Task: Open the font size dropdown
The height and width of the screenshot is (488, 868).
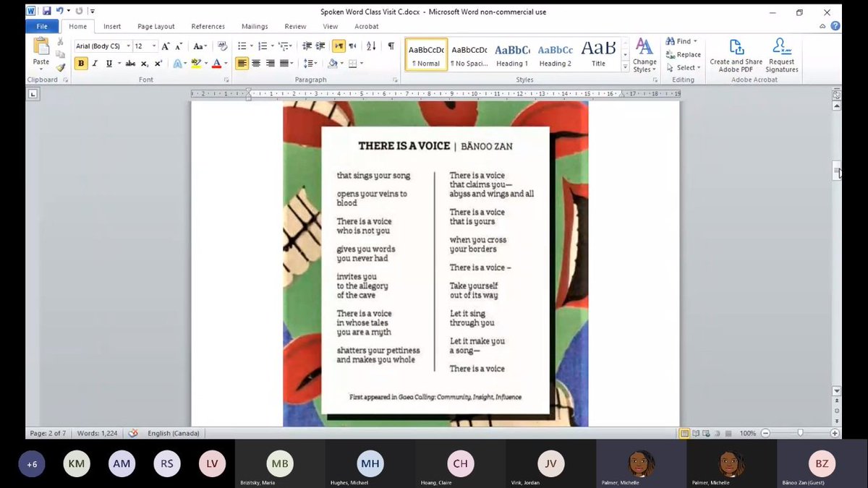Action: click(154, 46)
